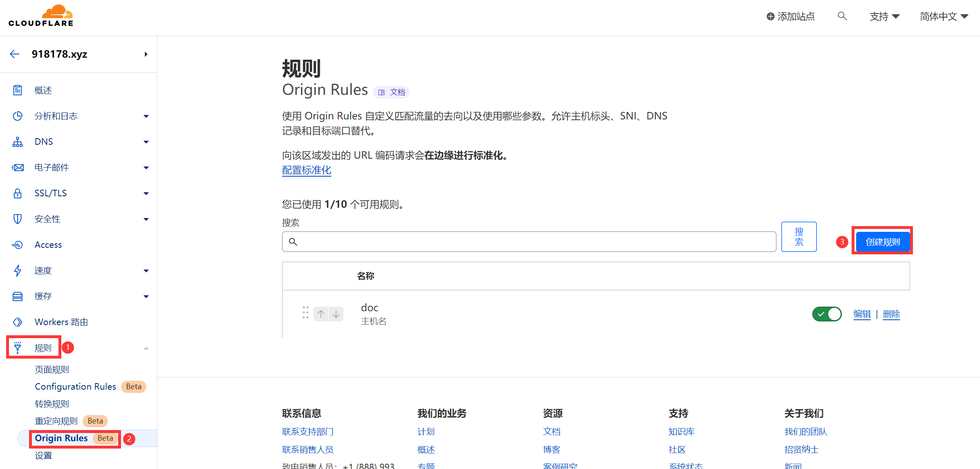Open 页面规则 submenu item

click(52, 370)
